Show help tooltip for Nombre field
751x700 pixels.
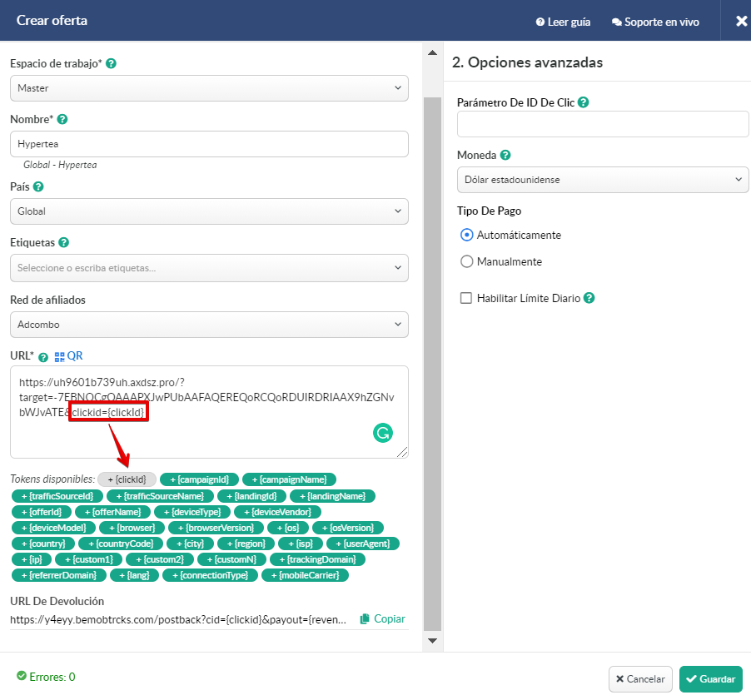click(x=62, y=119)
